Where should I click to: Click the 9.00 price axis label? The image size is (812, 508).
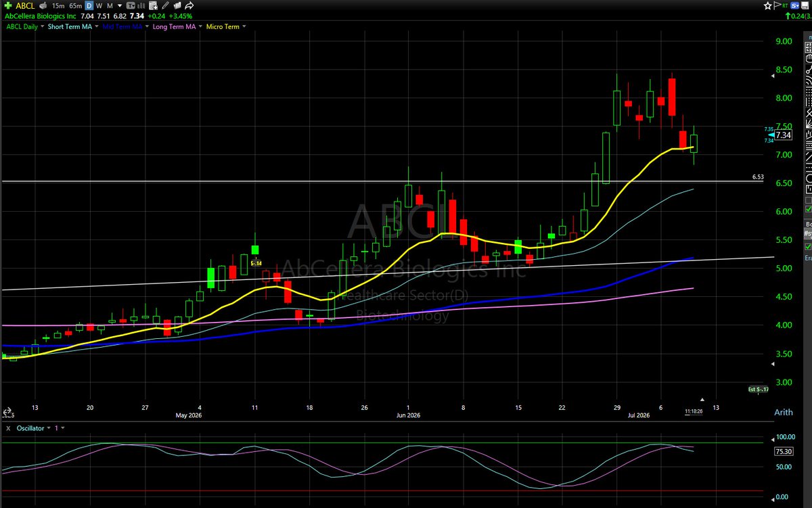coord(784,41)
